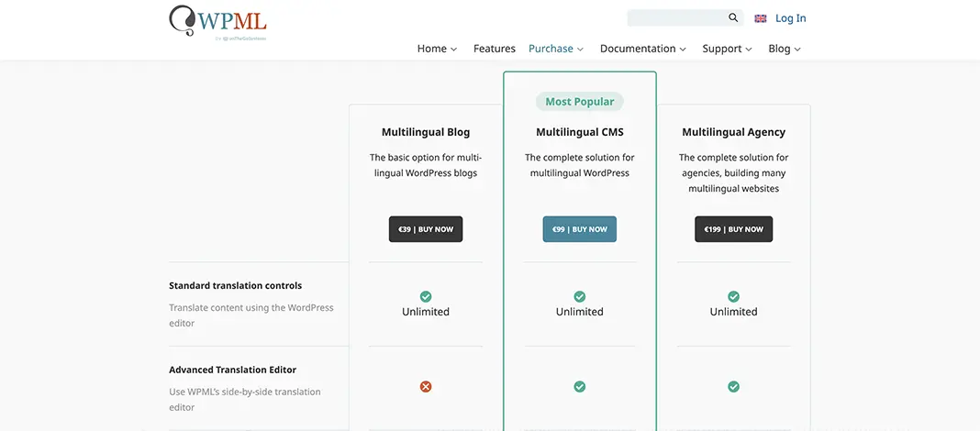Click Blog column Standard translation check icon
The image size is (980, 431).
click(x=426, y=296)
